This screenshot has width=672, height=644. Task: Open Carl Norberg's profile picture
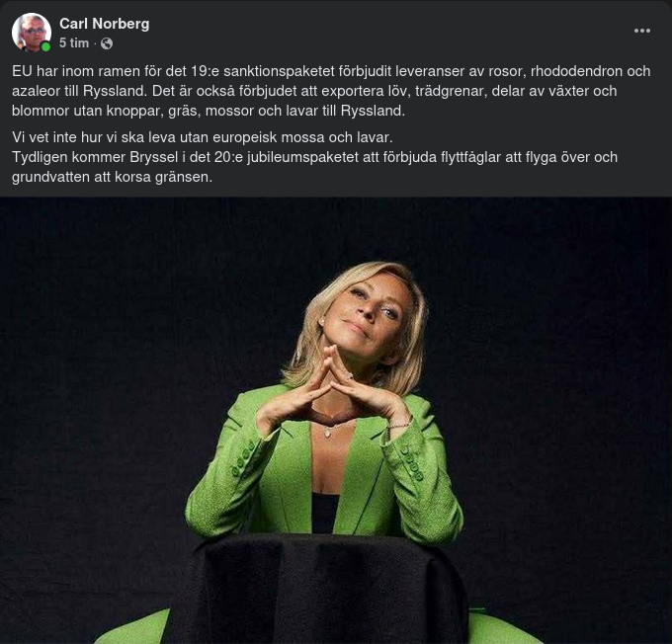[x=32, y=33]
